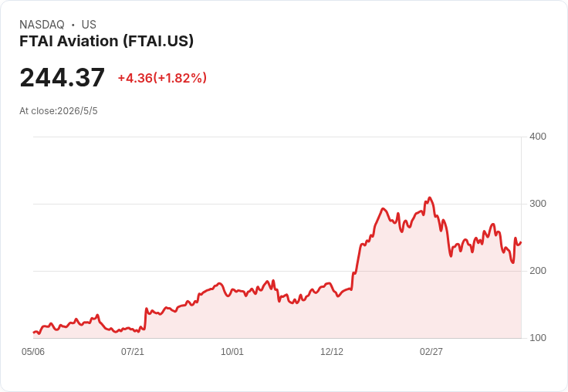Click the 300 y-axis price label
Viewport: 568px width, 392px height.
click(538, 204)
